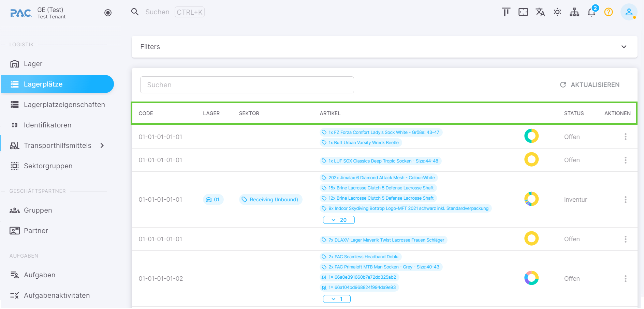Click tag Indoor Skydiving Bottrop Logo-MFT
This screenshot has height=309, width=644.
pyautogui.click(x=406, y=208)
